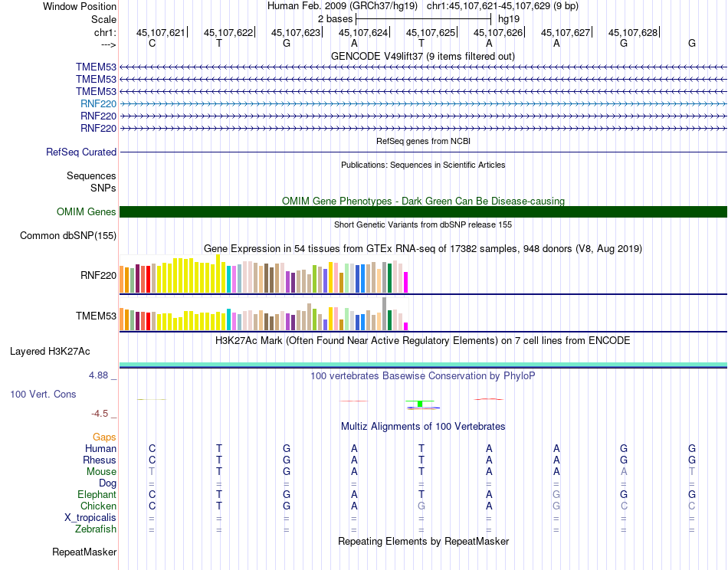Click the RepeatMasker track label
The height and width of the screenshot is (570, 728).
84,552
